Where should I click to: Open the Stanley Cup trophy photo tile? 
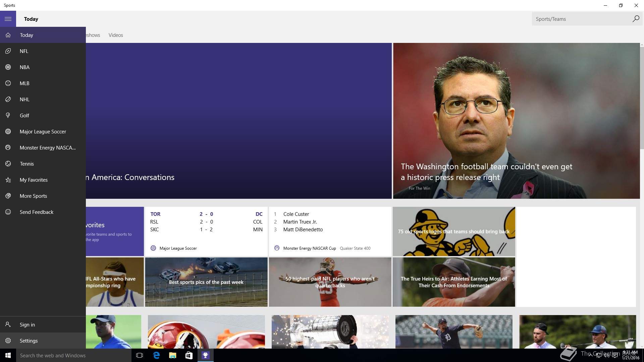pos(330,332)
